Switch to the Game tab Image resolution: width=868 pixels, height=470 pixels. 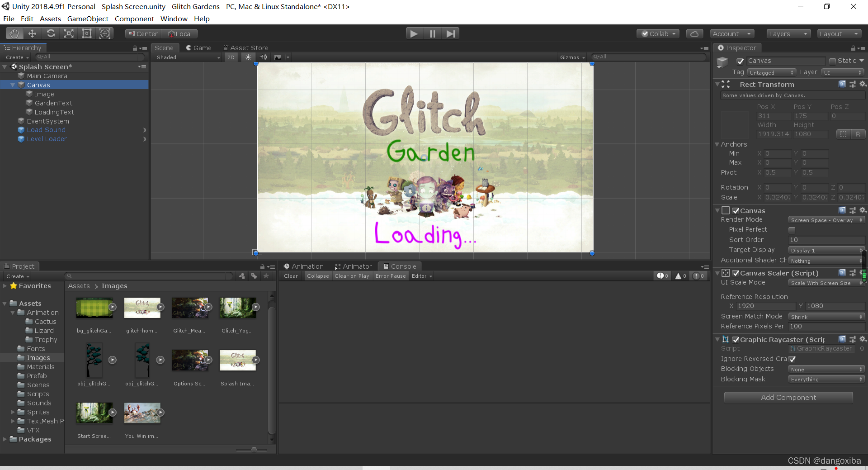coord(198,48)
